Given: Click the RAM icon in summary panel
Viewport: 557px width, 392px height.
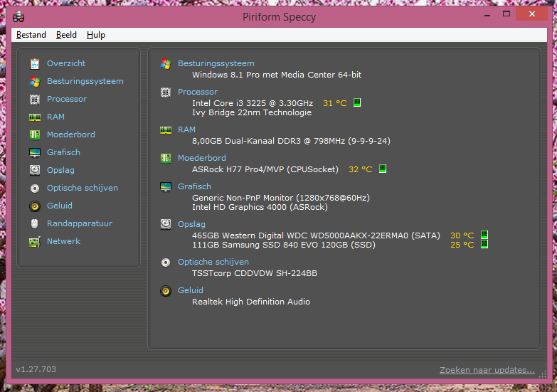Looking at the screenshot, I should pyautogui.click(x=166, y=130).
